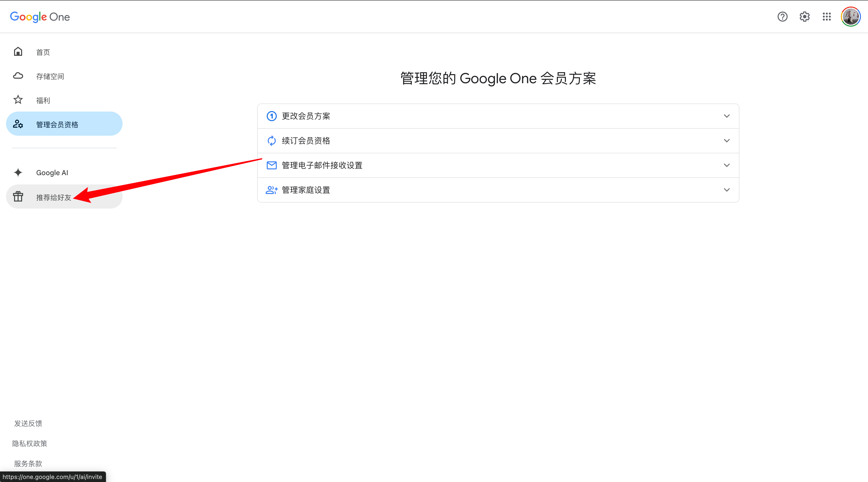Viewport: 868px width, 482px height.
Task: Click the 管理家庭设置 row label
Action: (306, 190)
